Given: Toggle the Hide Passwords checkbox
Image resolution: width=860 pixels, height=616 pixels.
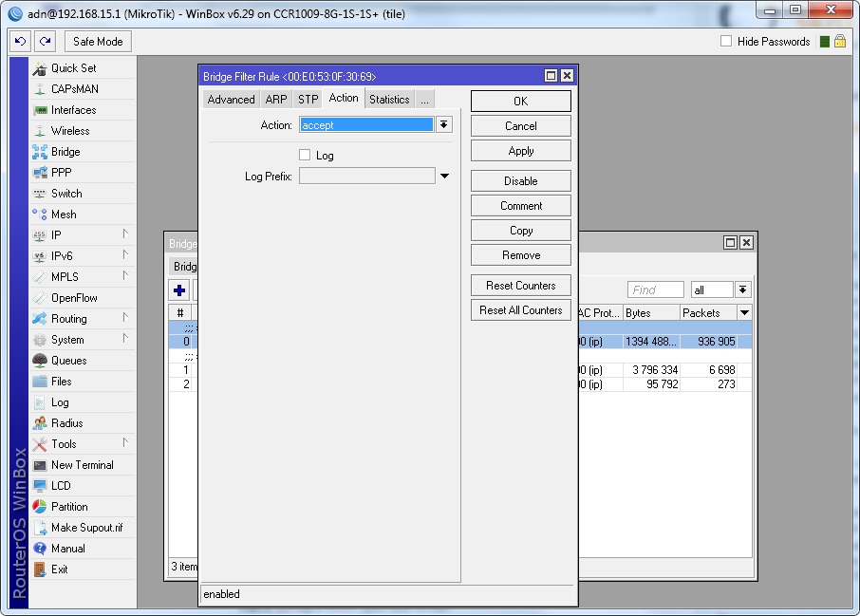Looking at the screenshot, I should (726, 42).
